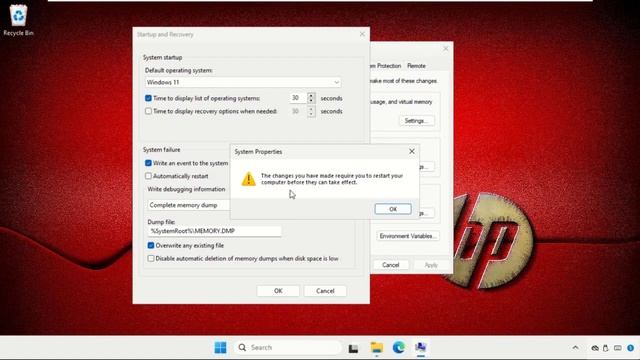
Task: Click Apply in background System Properties
Action: [x=431, y=265]
